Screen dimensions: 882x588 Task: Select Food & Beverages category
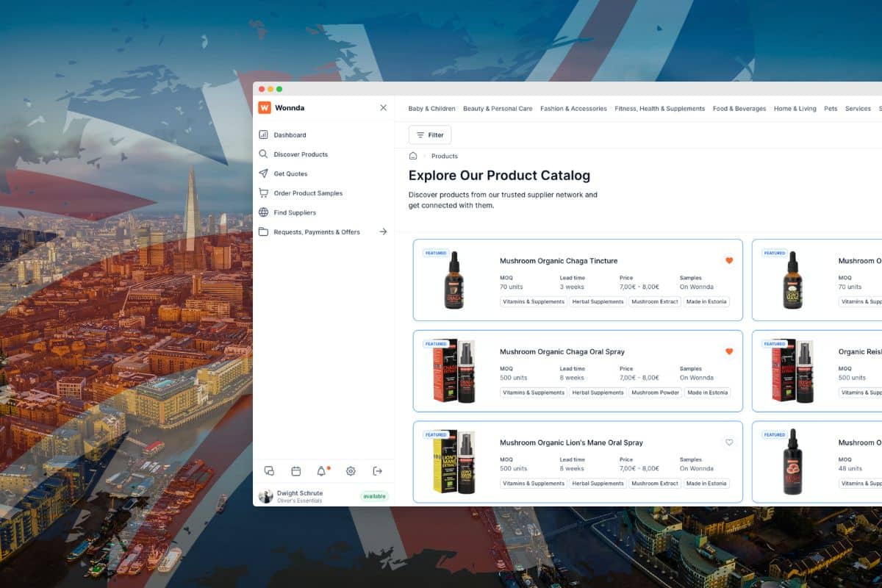click(x=739, y=109)
